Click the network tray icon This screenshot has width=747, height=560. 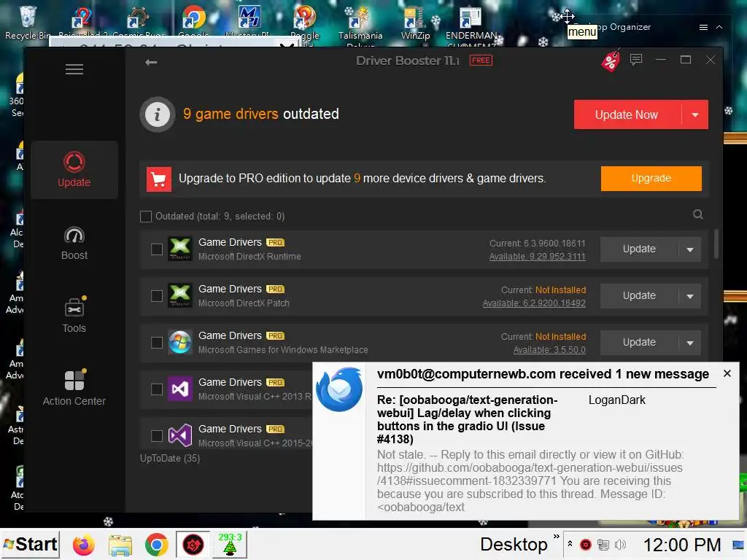[x=603, y=545]
